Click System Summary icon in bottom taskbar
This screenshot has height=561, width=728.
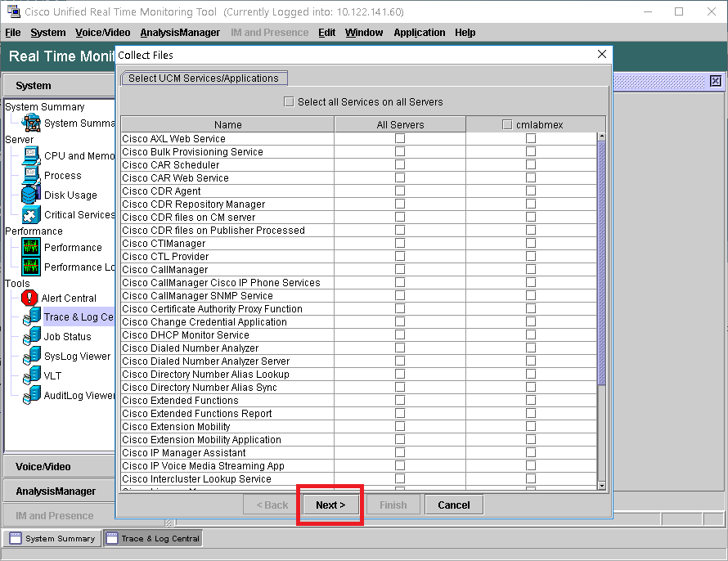pos(16,538)
